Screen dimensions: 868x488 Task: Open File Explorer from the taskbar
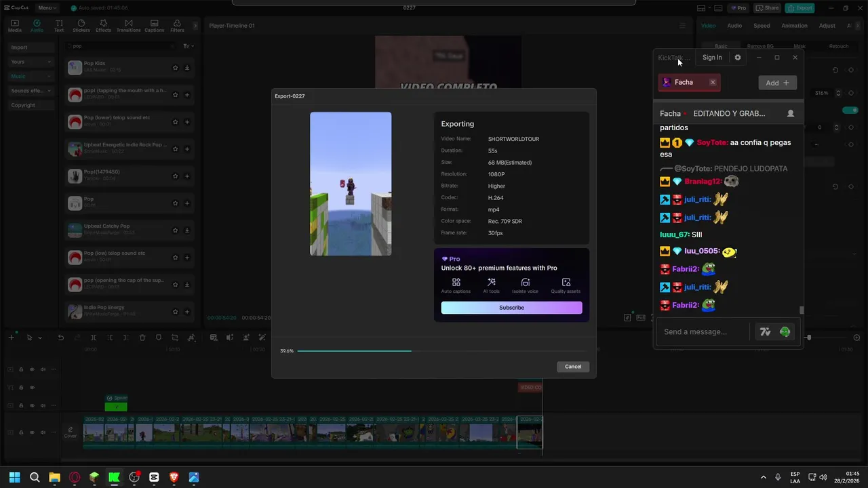point(54,477)
